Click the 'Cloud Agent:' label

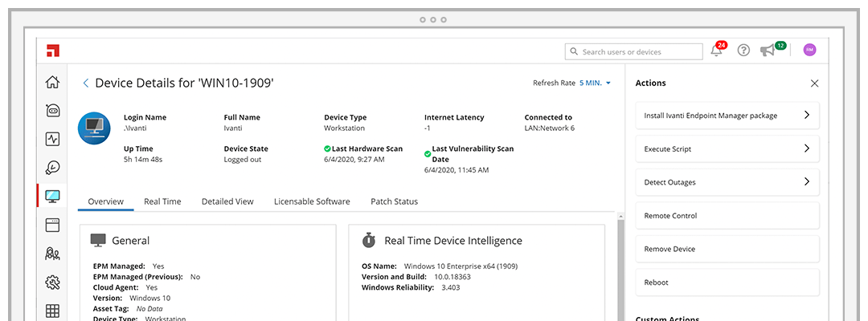click(117, 287)
